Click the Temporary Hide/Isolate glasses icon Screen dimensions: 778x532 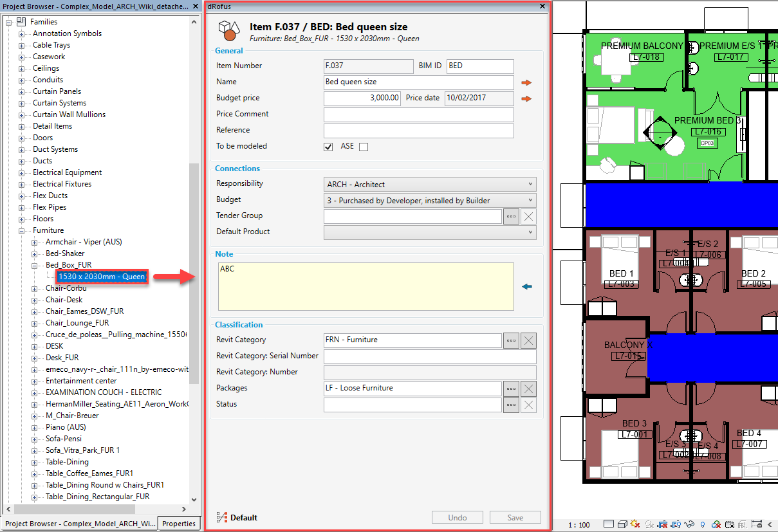click(688, 524)
